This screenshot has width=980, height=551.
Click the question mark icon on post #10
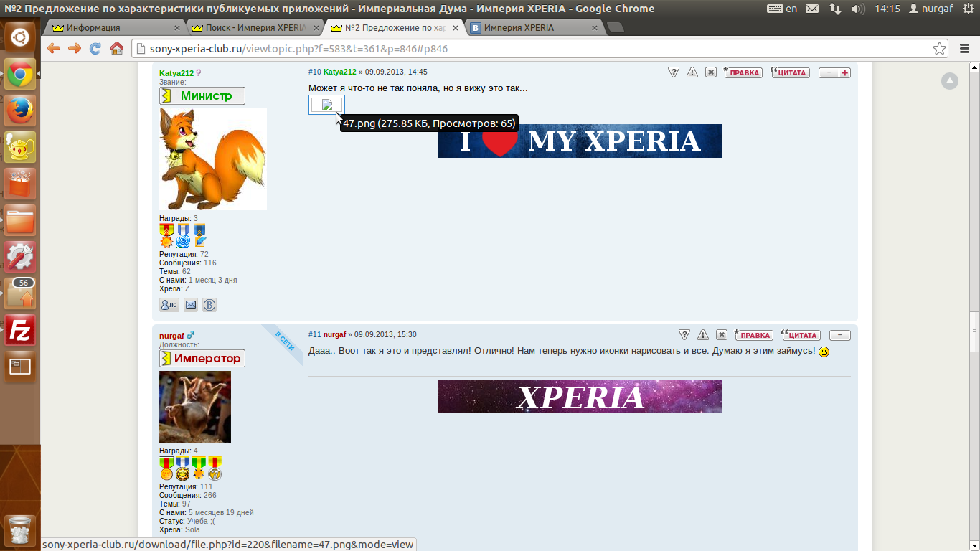coord(673,72)
